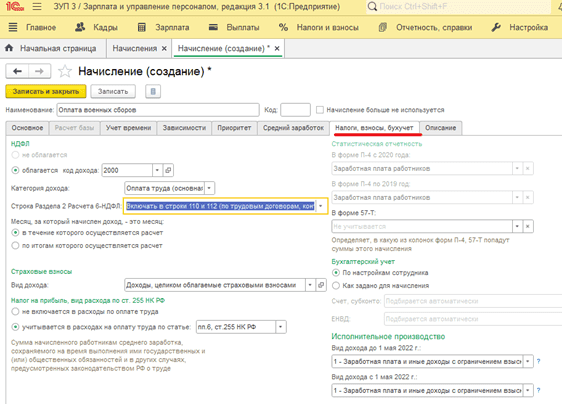This screenshot has height=404, width=562.
Task: Expand the пп.6, ст.255 НК РФ dropdown
Action: (281, 327)
